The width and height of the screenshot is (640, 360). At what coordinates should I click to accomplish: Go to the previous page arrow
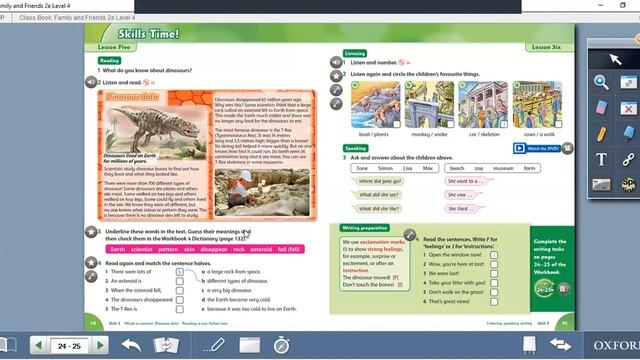[39, 346]
